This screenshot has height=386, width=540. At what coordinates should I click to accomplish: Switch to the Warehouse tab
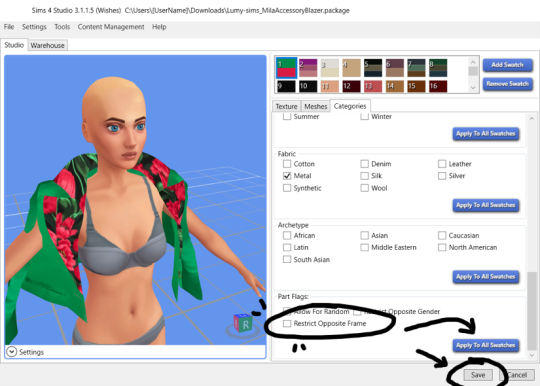(x=48, y=45)
